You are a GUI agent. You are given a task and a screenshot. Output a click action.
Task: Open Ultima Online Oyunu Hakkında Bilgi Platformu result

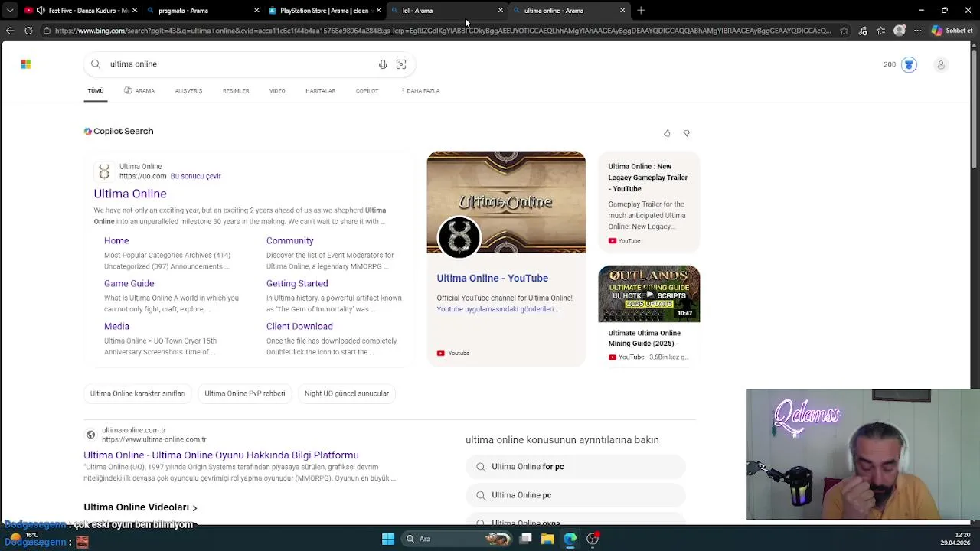[x=221, y=455]
